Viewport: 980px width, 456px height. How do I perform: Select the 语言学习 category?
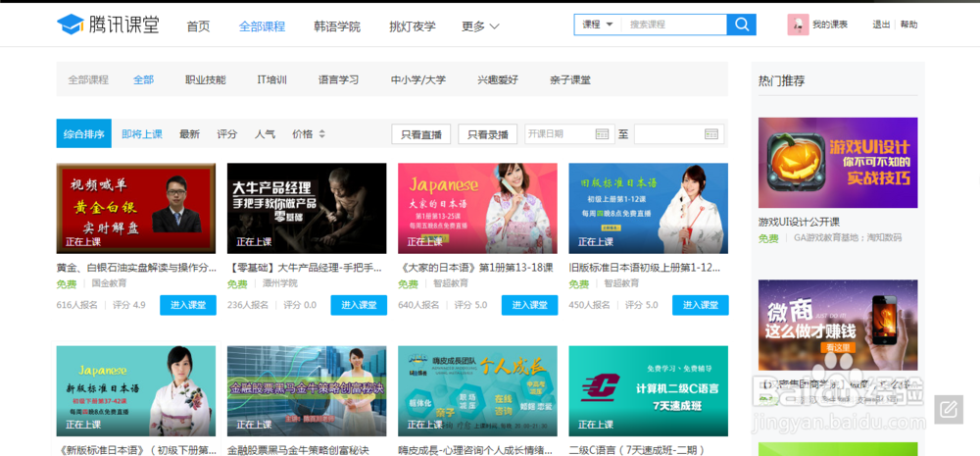click(x=339, y=80)
